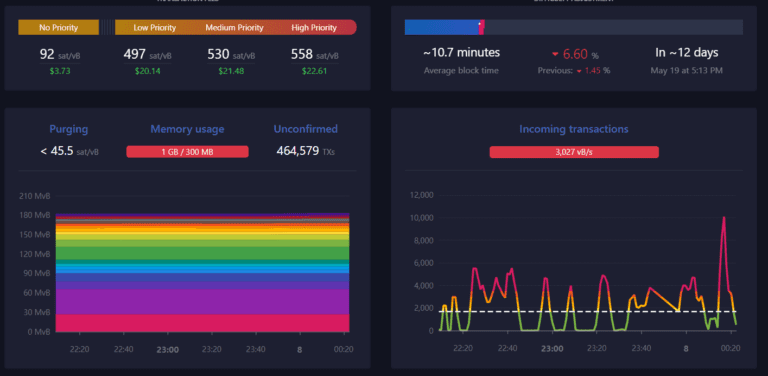Select the High Priority fee segment
The height and width of the screenshot is (376, 768).
(x=314, y=27)
